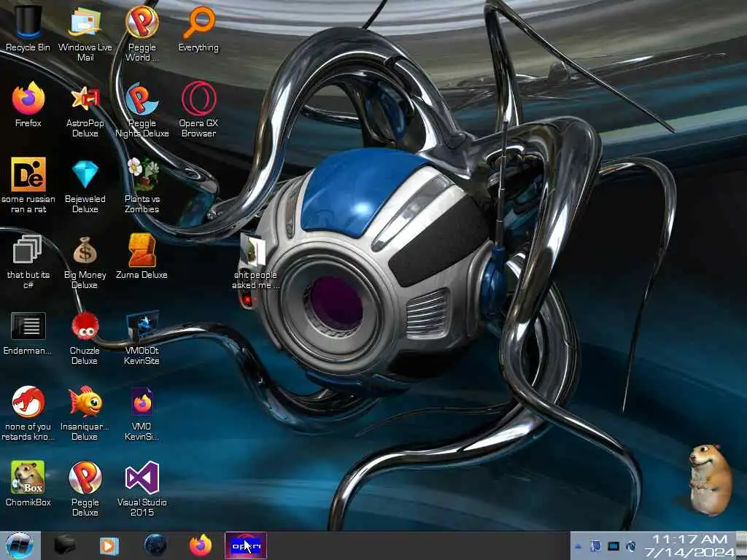Screen dimensions: 747x560
Task: Click Insaniquar... Deluxe goldfish icon
Action: pyautogui.click(x=85, y=413)
